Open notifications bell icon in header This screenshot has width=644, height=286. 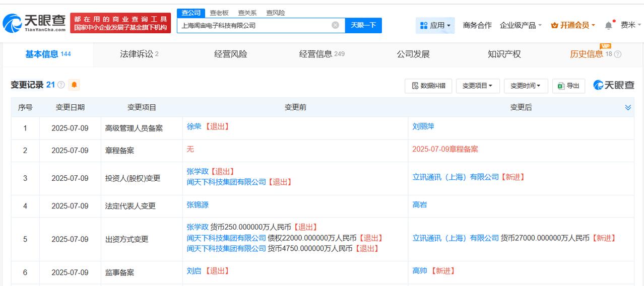pyautogui.click(x=609, y=25)
